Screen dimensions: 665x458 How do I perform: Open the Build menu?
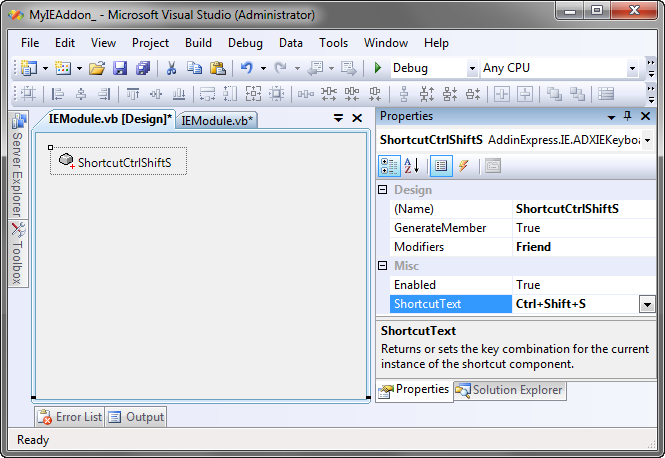pyautogui.click(x=198, y=43)
